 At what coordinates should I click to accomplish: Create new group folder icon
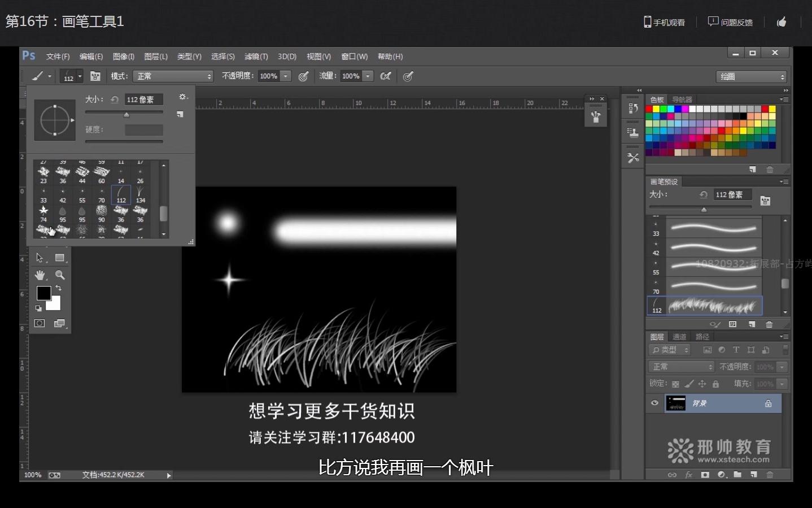(x=737, y=475)
